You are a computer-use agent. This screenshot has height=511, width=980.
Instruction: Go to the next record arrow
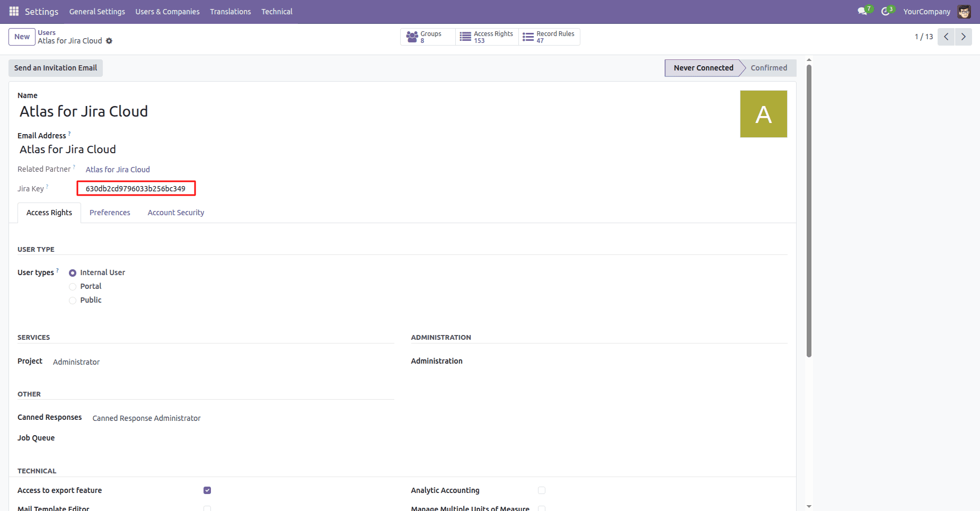tap(964, 37)
